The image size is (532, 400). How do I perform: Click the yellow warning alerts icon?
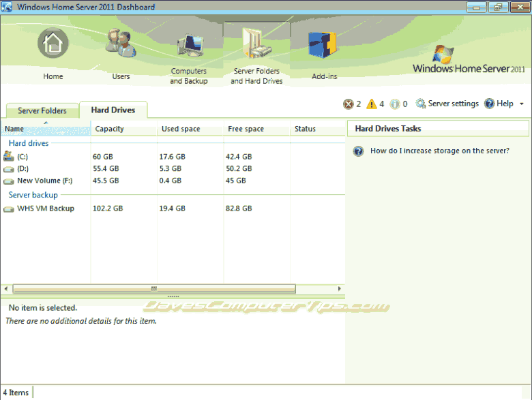[x=372, y=104]
